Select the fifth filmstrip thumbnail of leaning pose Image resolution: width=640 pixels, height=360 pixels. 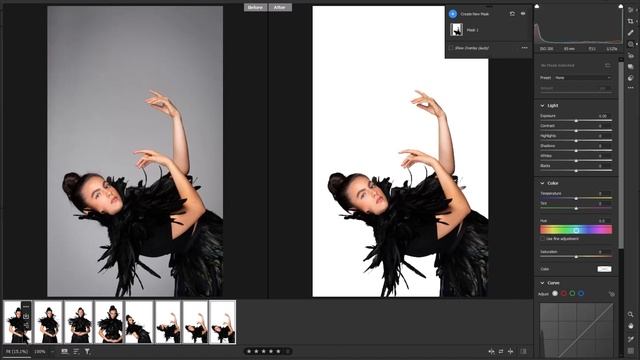click(x=139, y=322)
